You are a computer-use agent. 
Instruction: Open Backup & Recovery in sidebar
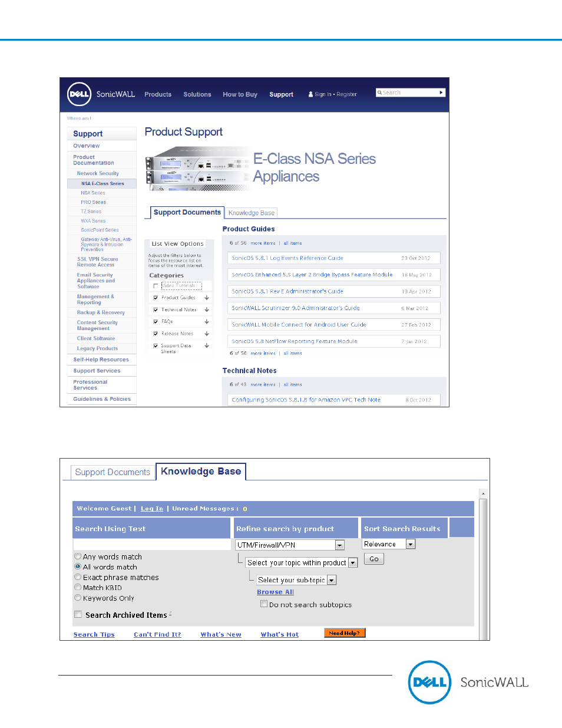click(101, 312)
